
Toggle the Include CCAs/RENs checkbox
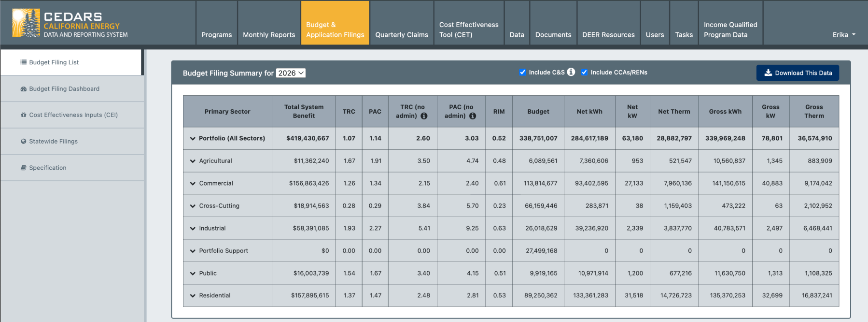[584, 73]
